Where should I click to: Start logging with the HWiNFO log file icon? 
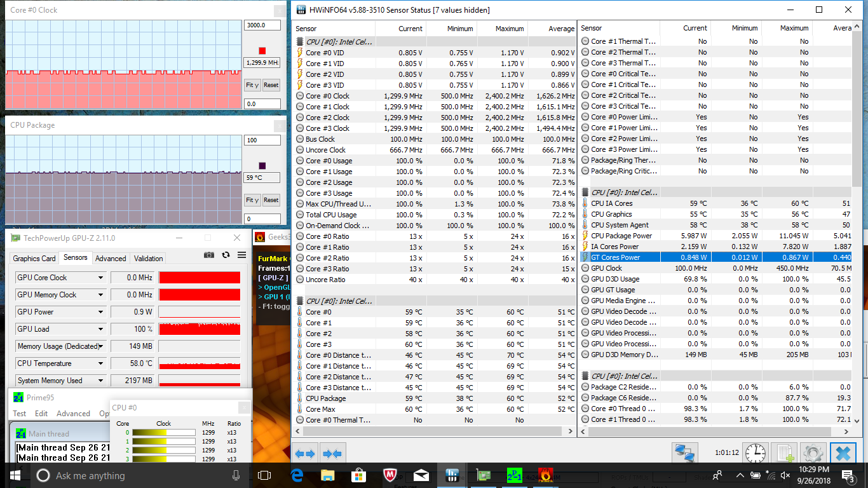pos(785,453)
